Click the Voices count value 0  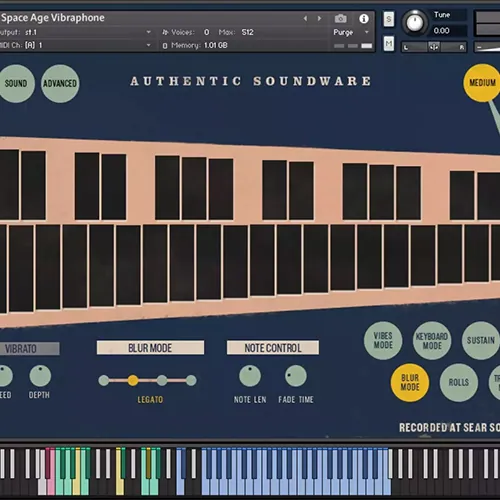coord(207,32)
